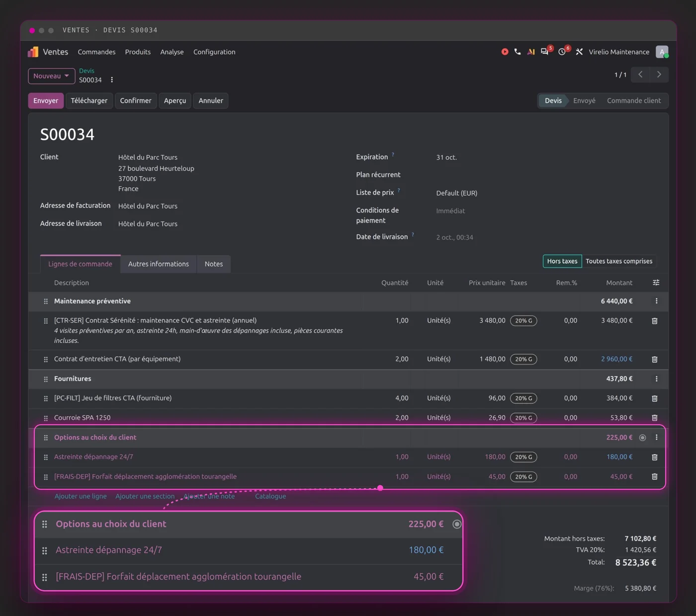Viewport: 696px width, 616px height.
Task: Click the Confirmer button
Action: (x=136, y=100)
